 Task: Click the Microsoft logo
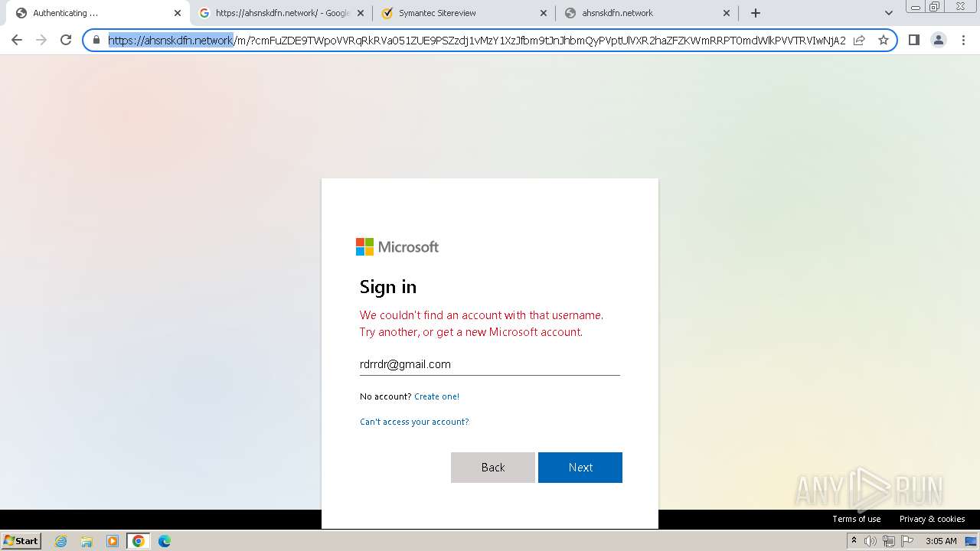pyautogui.click(x=397, y=246)
